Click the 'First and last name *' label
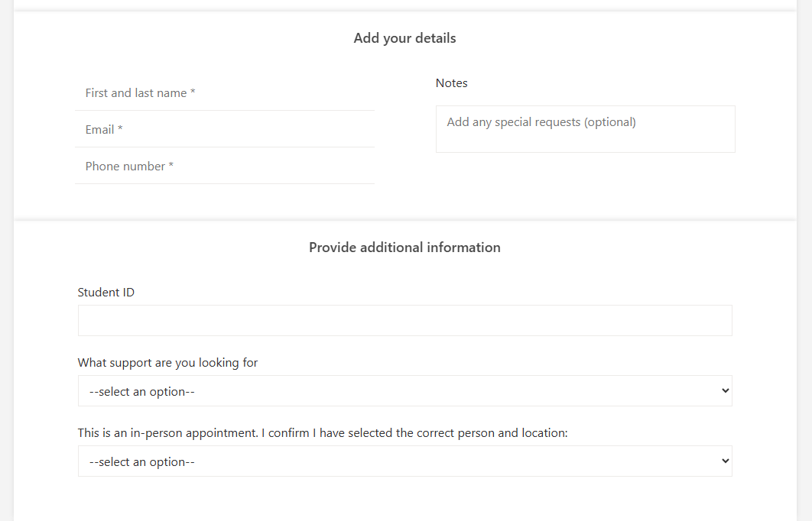Image resolution: width=812 pixels, height=521 pixels. 140,92
